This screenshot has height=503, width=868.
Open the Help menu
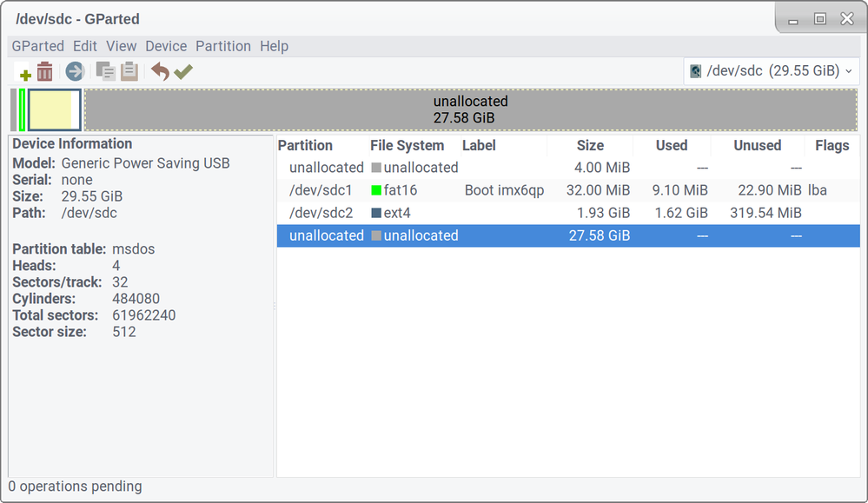point(274,46)
